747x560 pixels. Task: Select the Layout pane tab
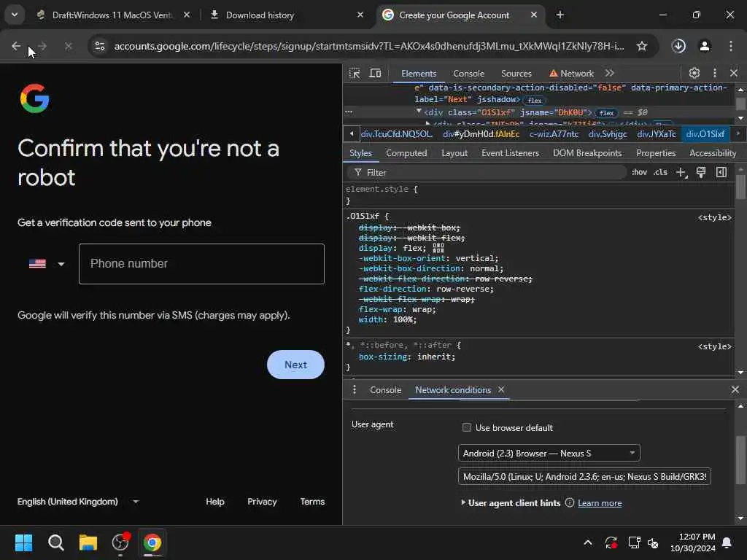[x=454, y=153]
